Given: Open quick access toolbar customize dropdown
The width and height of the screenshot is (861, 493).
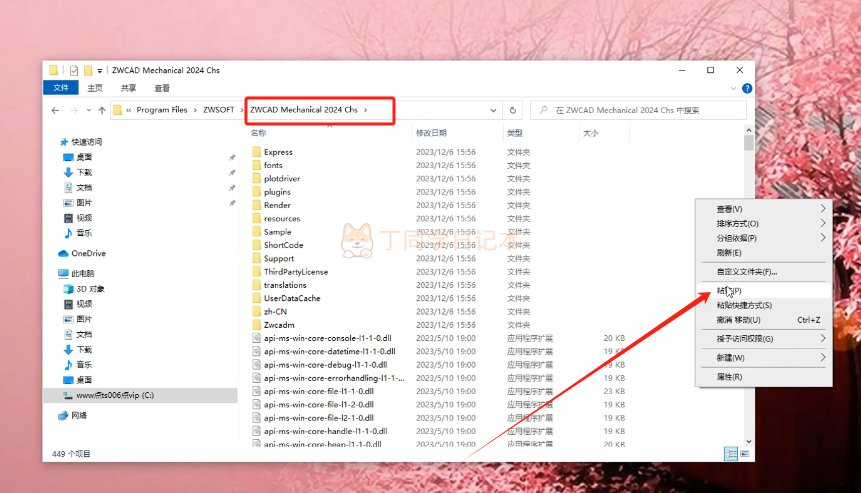Looking at the screenshot, I should (x=99, y=71).
